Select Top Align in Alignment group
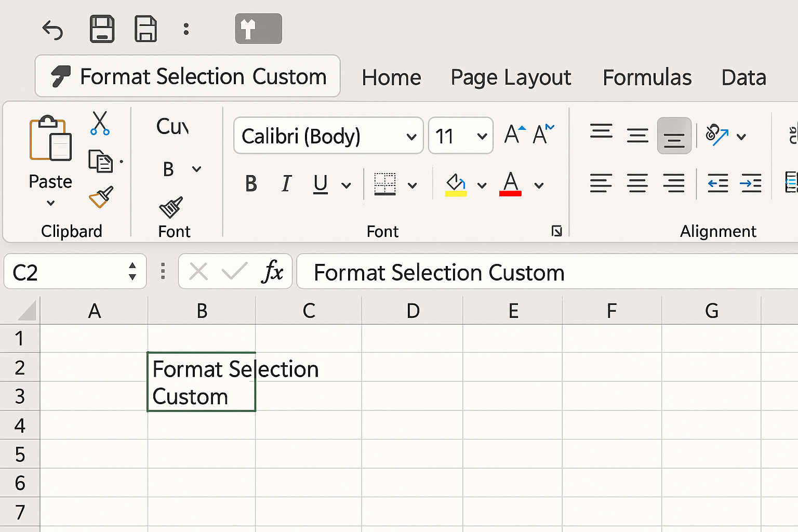The width and height of the screenshot is (798, 532). 601,131
